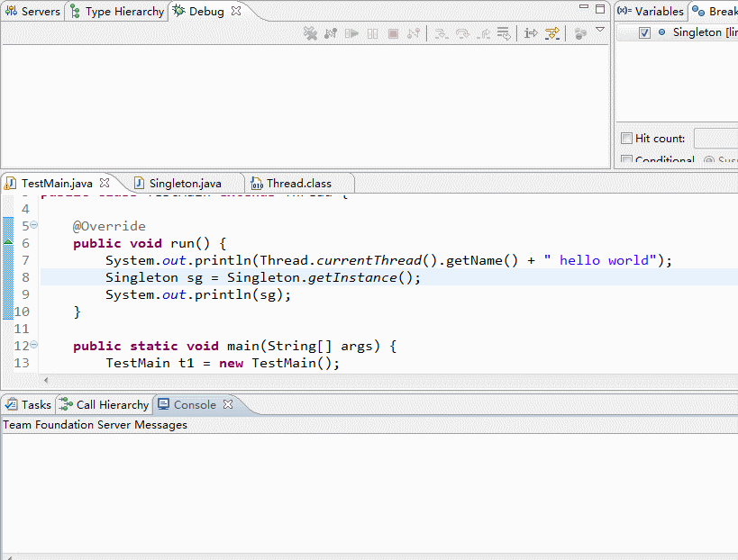Open the Variables tab

651,12
